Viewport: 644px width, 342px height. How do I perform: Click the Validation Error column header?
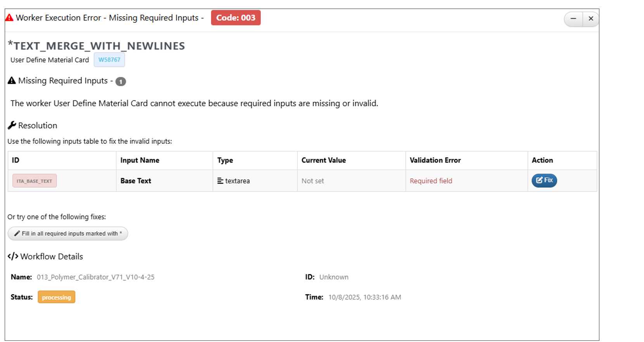point(435,160)
